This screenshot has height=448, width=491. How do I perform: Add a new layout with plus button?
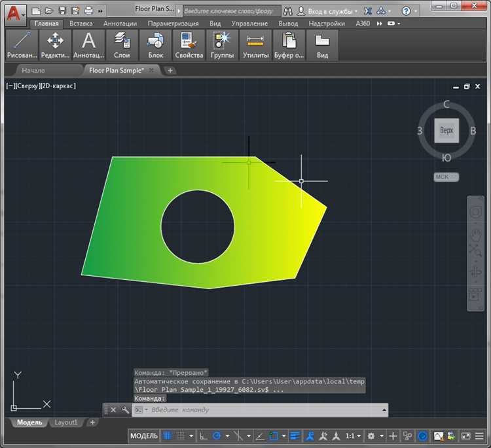tap(92, 422)
